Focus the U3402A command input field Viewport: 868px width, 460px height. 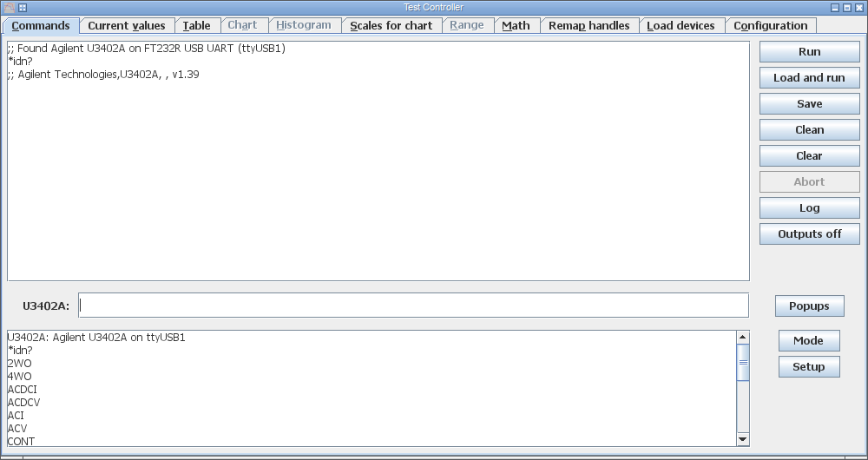click(413, 305)
